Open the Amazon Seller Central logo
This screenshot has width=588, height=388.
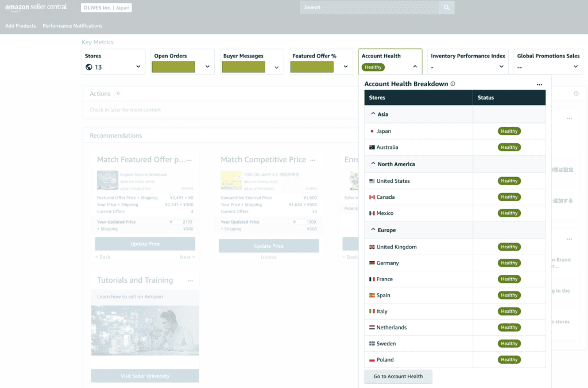[x=36, y=7]
